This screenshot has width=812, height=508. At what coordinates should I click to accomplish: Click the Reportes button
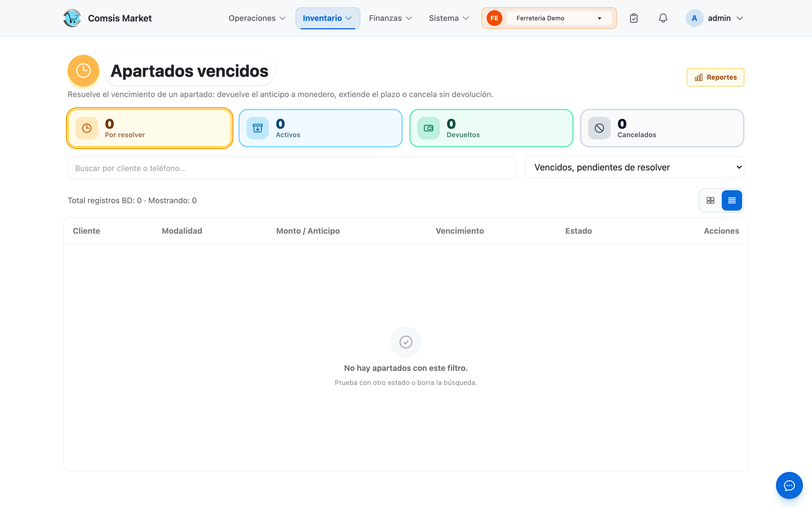click(x=715, y=77)
